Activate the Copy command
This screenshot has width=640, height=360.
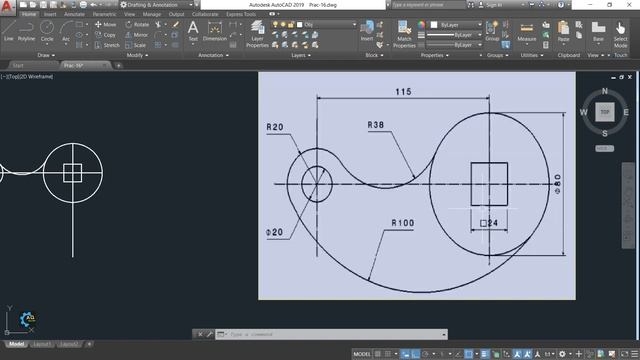[106, 35]
